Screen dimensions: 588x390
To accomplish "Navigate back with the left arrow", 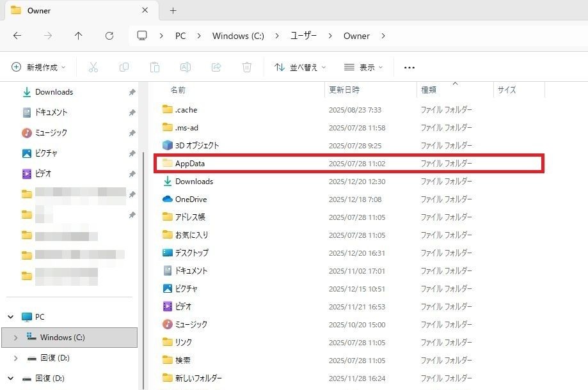I will tap(17, 36).
